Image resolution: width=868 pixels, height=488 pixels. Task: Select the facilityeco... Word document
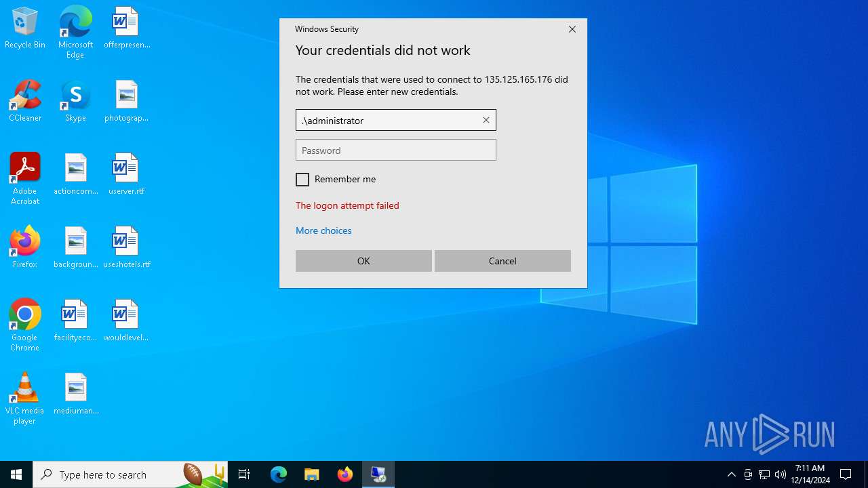(75, 321)
